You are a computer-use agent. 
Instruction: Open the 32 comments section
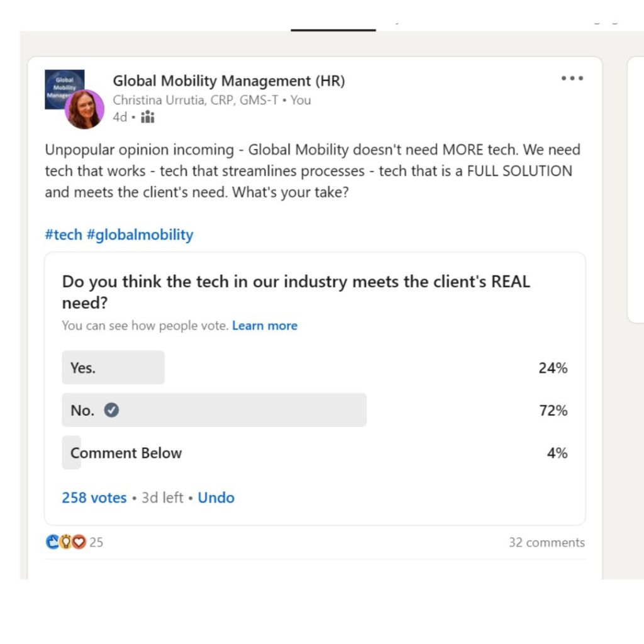546,542
